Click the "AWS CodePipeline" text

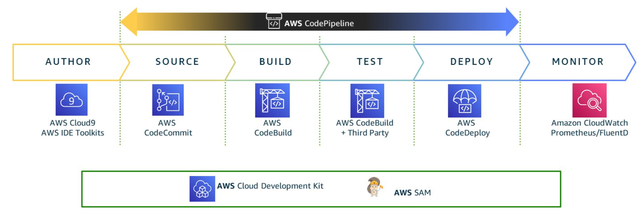click(x=319, y=23)
